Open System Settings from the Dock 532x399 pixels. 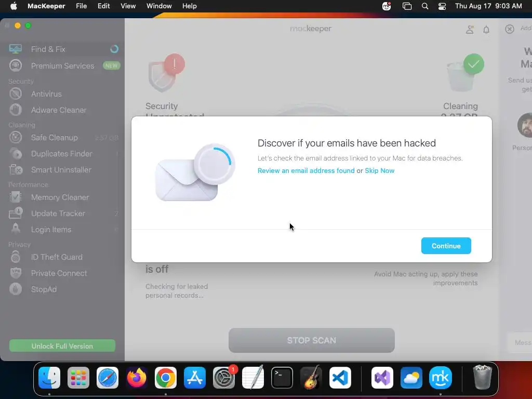point(224,378)
